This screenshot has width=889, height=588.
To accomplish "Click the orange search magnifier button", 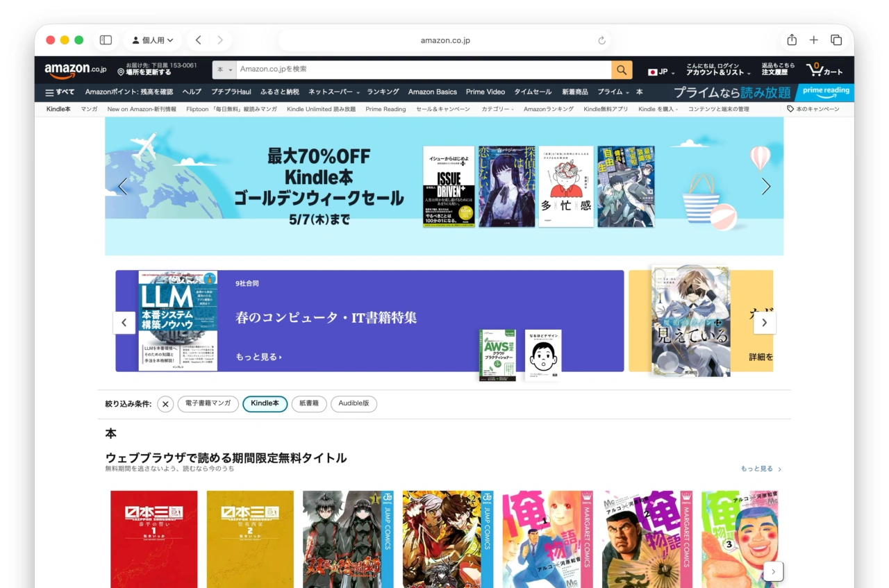I will tap(622, 70).
